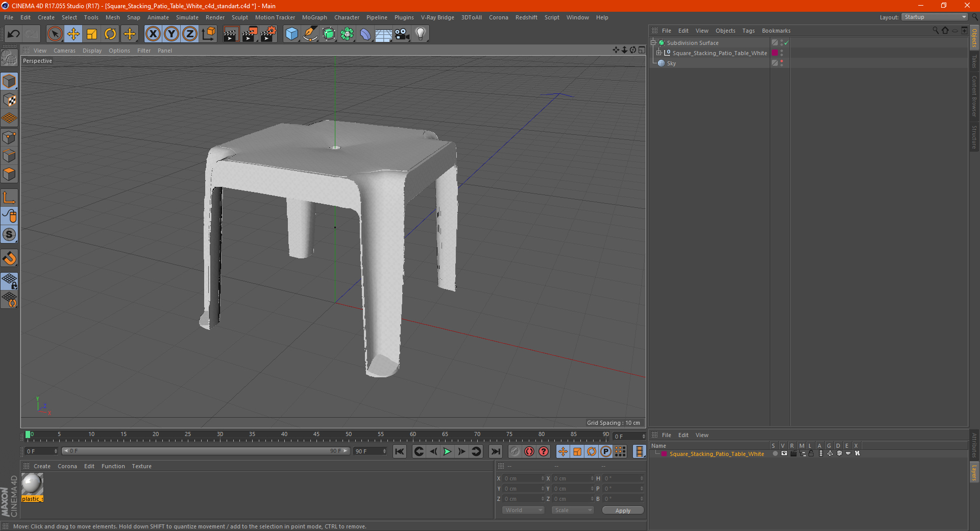Collapse the Subdivision Surface tree item
980x531 pixels.
coord(653,43)
